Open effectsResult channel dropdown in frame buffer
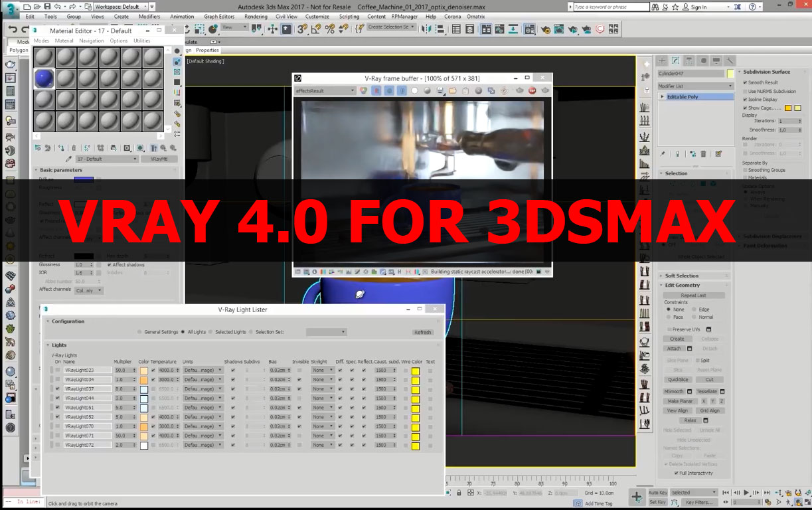The image size is (812, 510). (325, 90)
